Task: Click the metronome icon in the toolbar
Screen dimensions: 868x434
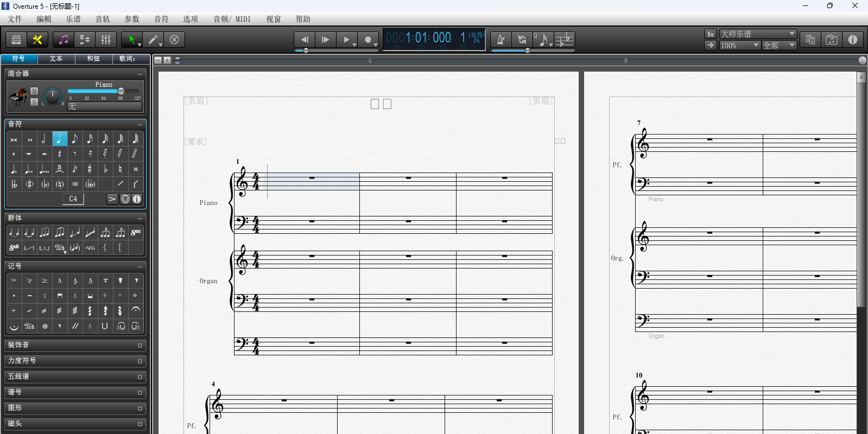Action: click(x=500, y=40)
